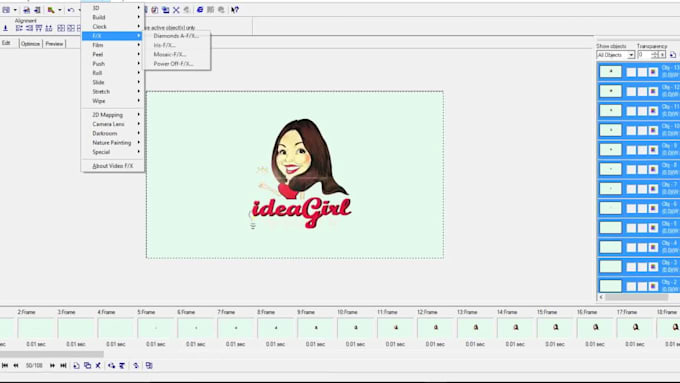Select the Nature Painting menu entry

pos(113,143)
